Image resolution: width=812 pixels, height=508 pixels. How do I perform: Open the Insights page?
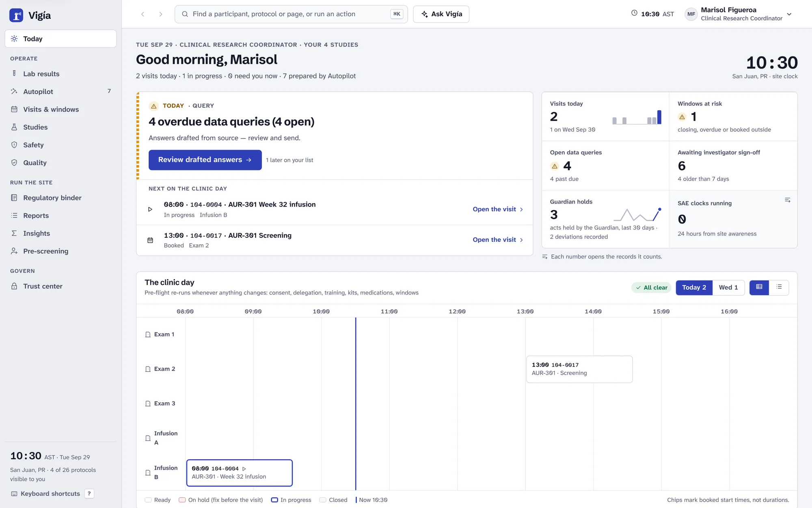pyautogui.click(x=60, y=233)
